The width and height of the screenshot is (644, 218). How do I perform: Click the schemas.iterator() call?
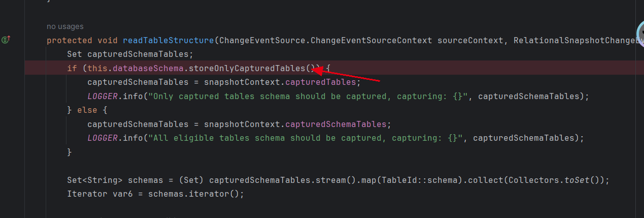(x=193, y=194)
